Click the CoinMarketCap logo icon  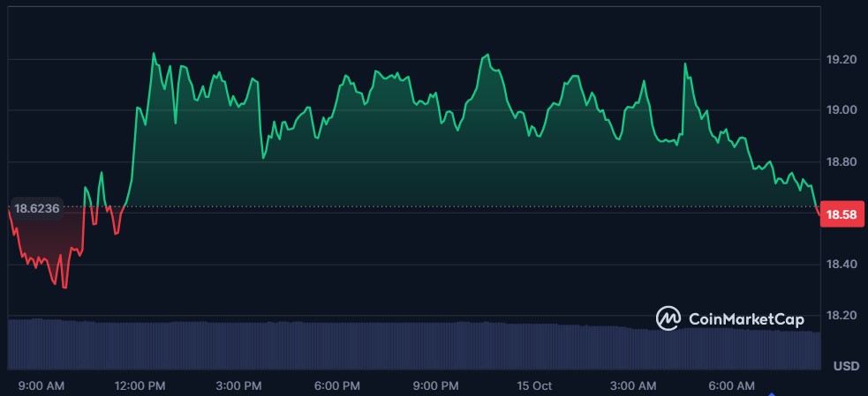(668, 318)
